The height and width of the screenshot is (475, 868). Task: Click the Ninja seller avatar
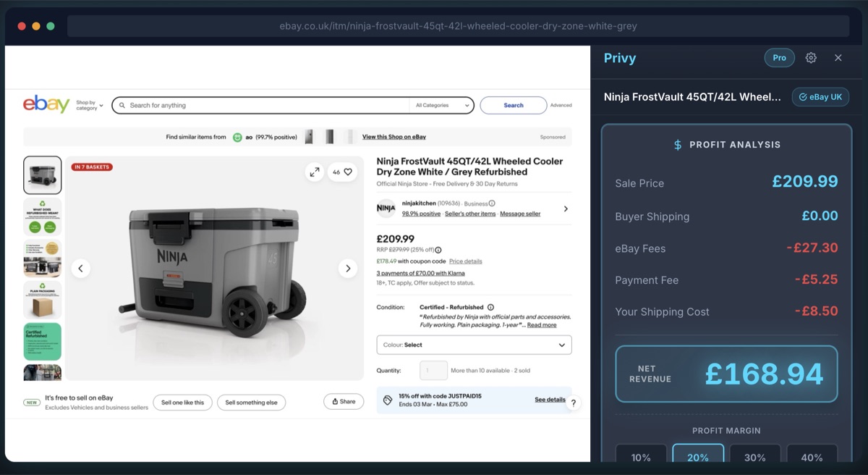tap(386, 209)
